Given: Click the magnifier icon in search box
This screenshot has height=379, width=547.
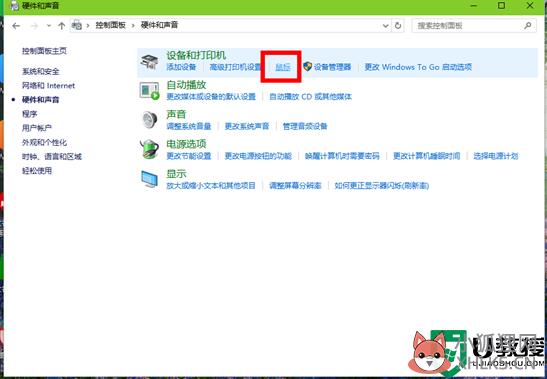Looking at the screenshot, I should [527, 25].
